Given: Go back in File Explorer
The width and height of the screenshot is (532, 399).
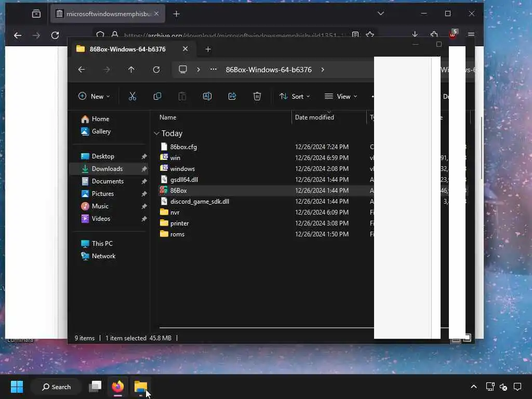Looking at the screenshot, I should (x=82, y=70).
